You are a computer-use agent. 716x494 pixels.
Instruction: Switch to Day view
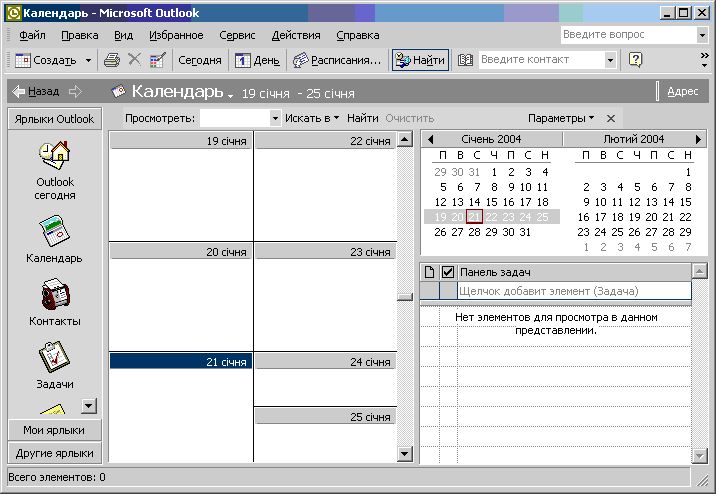click(x=258, y=60)
